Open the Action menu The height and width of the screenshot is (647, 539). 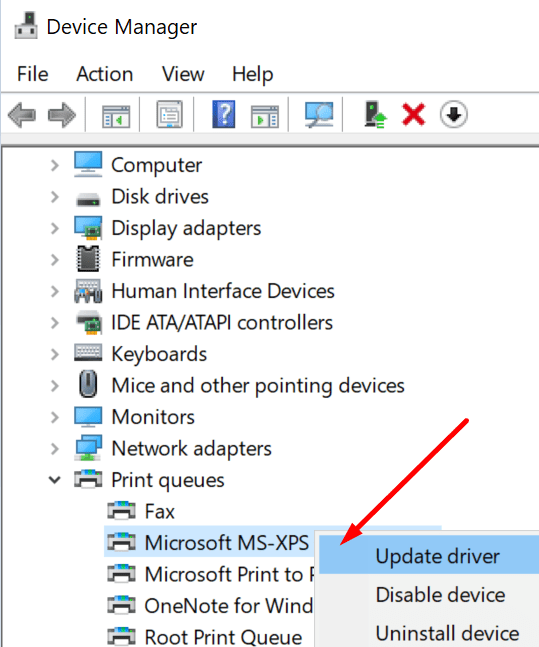point(105,74)
